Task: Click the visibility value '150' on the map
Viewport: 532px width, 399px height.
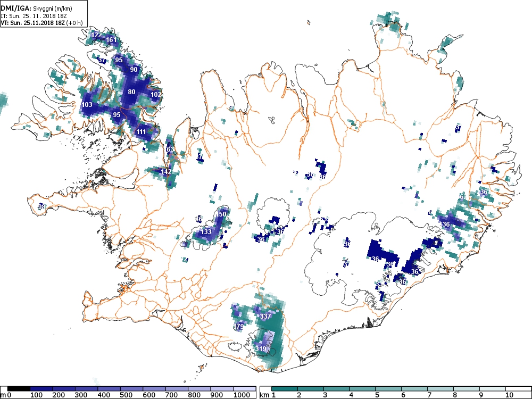Action: pyautogui.click(x=221, y=214)
